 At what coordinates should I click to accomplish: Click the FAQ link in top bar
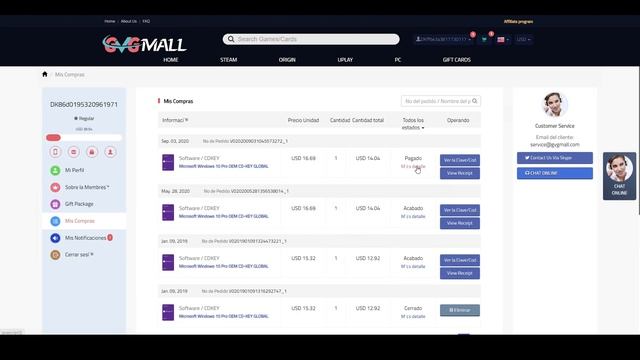[146, 21]
